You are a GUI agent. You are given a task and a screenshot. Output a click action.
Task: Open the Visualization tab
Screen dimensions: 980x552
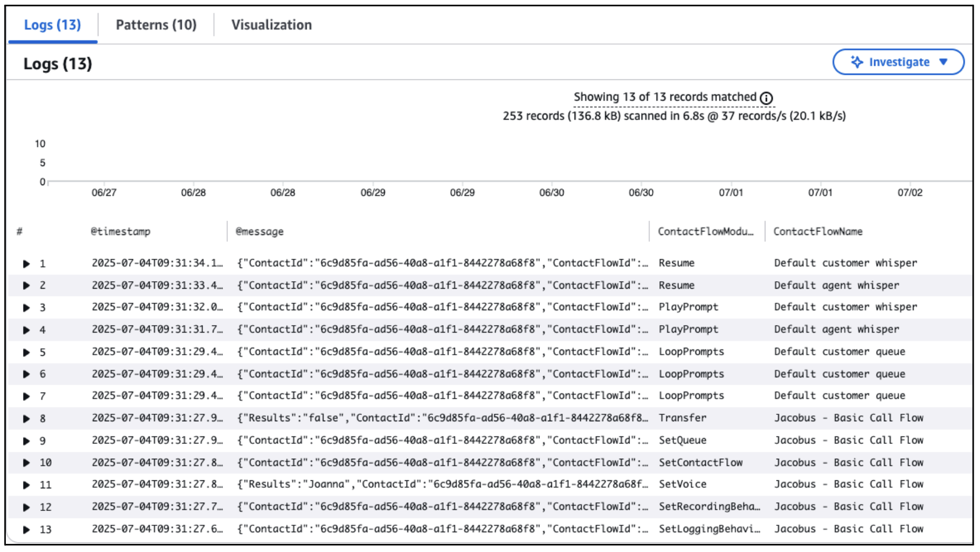pyautogui.click(x=271, y=25)
